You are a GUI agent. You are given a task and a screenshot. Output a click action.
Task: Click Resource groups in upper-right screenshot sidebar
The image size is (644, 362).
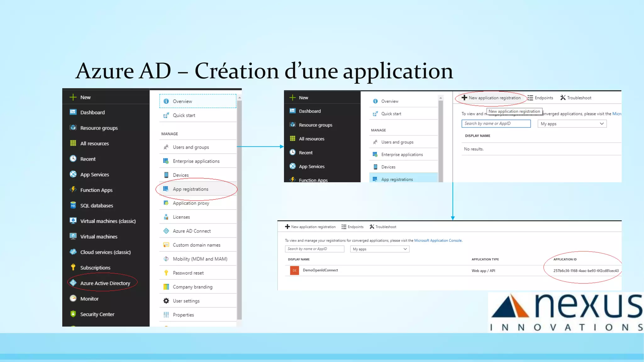315,125
